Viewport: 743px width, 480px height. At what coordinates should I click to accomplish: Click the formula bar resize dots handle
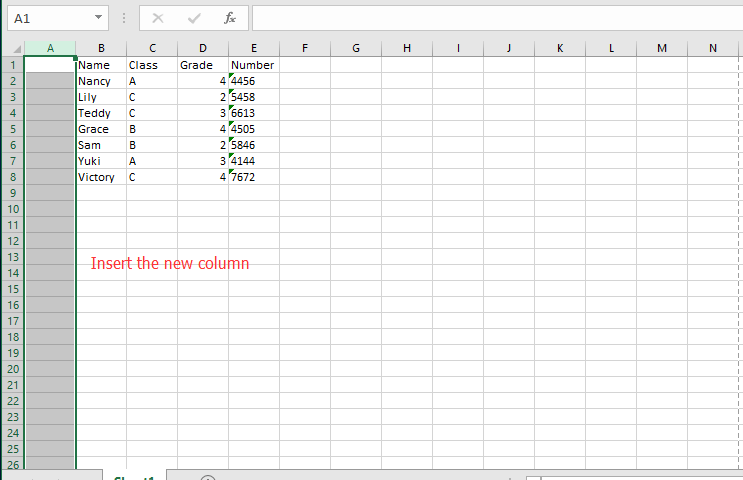pos(123,18)
